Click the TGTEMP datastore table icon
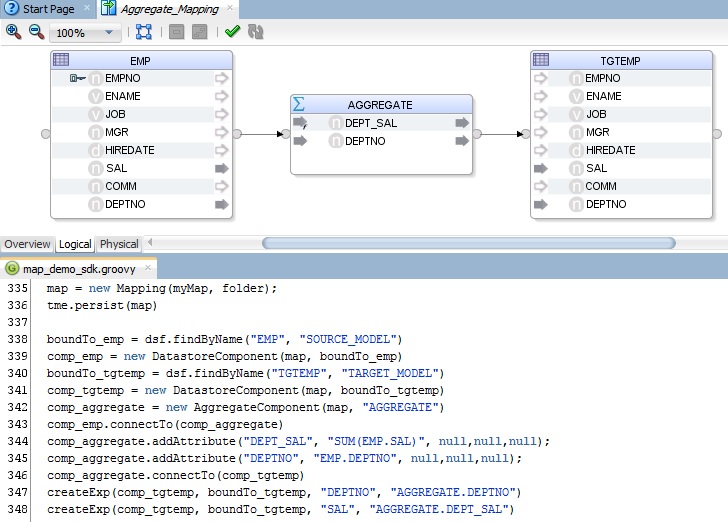Image resolution: width=728 pixels, height=522 pixels. pos(541,60)
